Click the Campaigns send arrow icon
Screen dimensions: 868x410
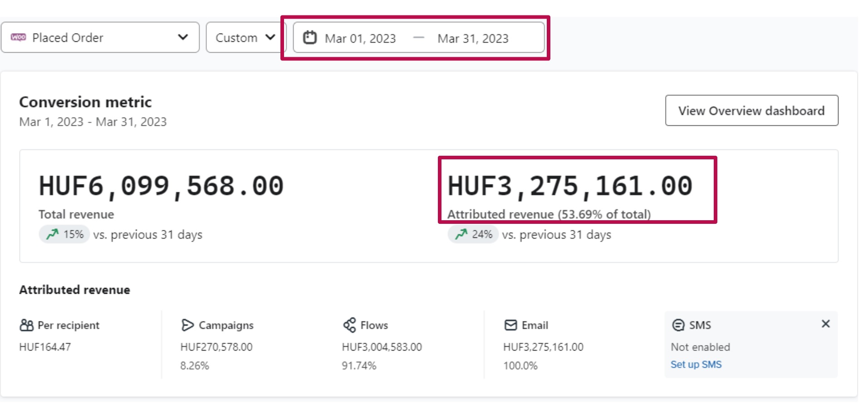click(x=187, y=325)
